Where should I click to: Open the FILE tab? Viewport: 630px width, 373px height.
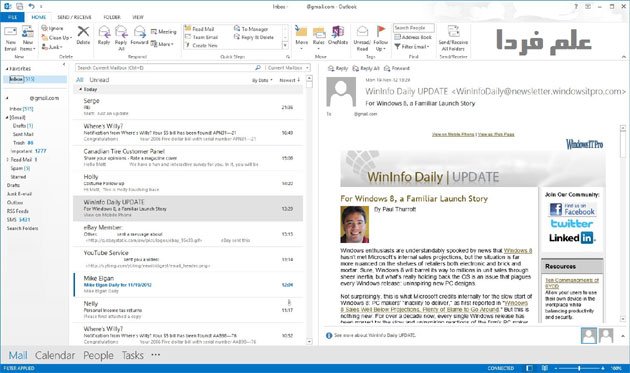pos(12,17)
